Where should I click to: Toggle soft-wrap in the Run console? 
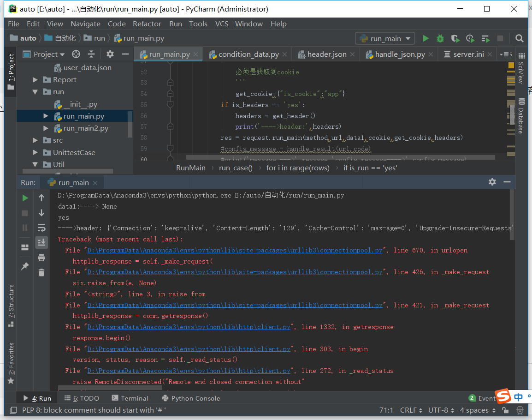tap(41, 228)
